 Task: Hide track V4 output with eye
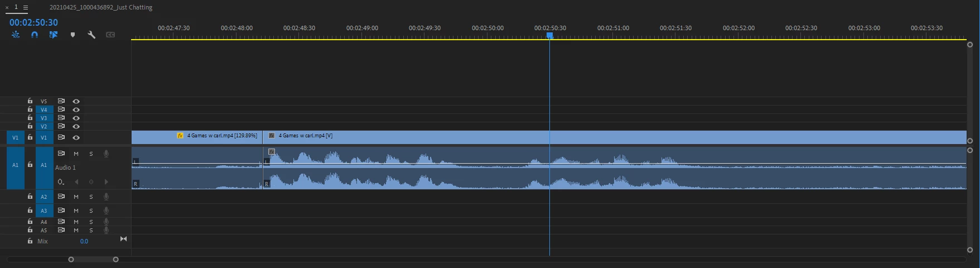point(76,109)
